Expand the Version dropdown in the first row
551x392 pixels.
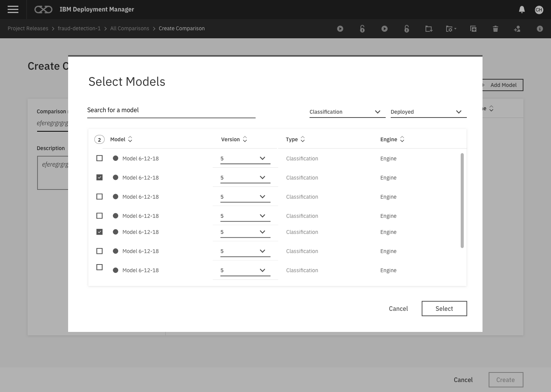coord(245,158)
